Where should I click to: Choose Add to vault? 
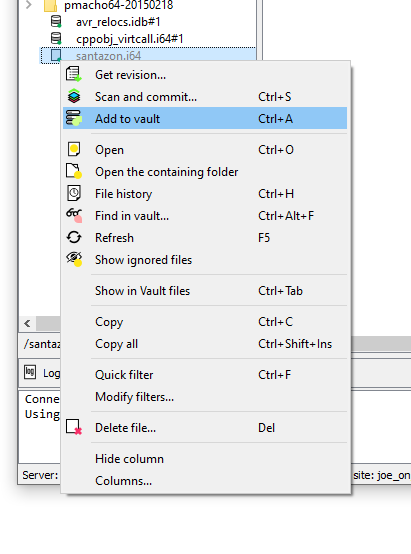205,118
